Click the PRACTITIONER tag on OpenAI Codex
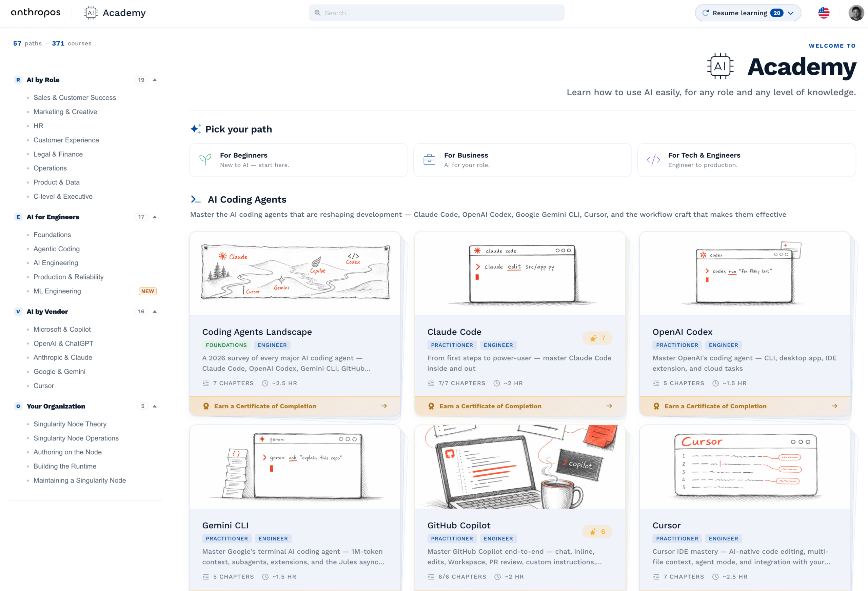Viewport: 868px width, 591px height. 677,345
